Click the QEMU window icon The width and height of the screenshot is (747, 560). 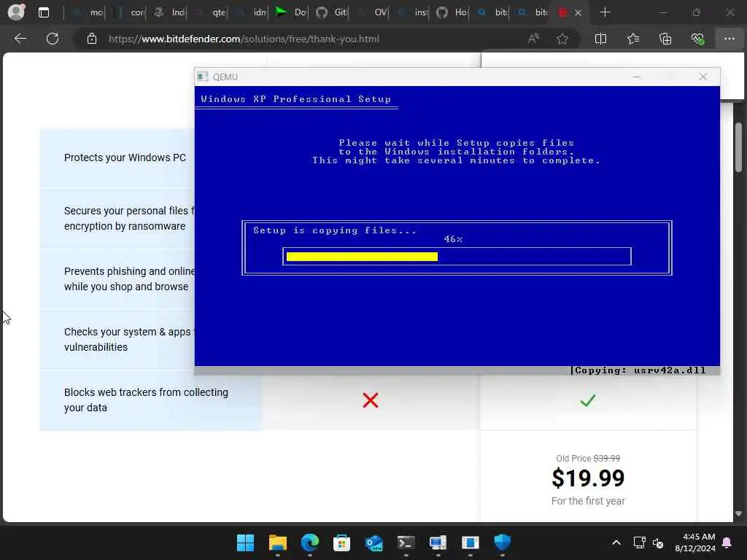[203, 77]
